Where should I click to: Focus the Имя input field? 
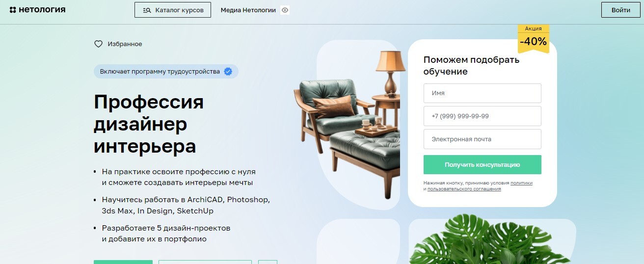[482, 93]
